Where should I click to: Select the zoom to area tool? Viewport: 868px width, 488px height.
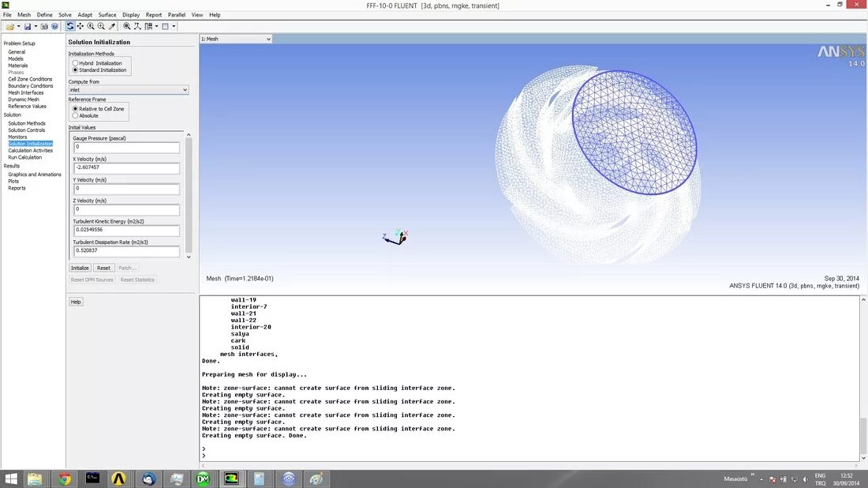click(x=101, y=26)
